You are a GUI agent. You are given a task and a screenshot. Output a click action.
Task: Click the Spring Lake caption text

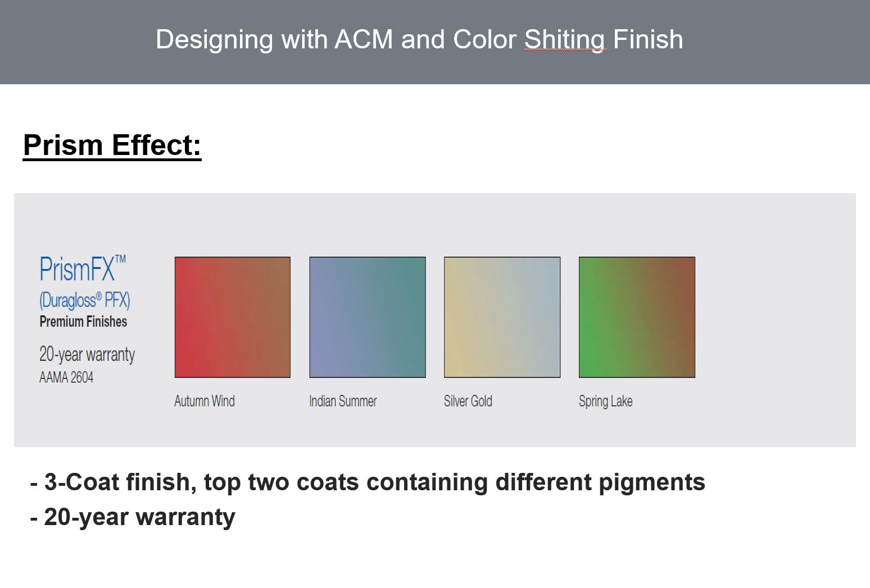click(x=605, y=401)
